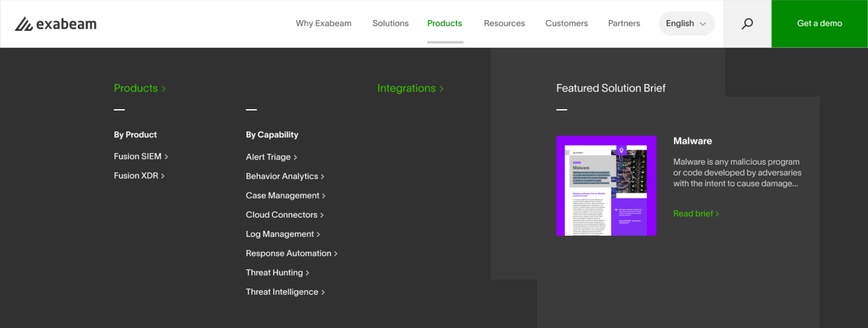
Task: Open the search magnifier icon
Action: click(747, 24)
